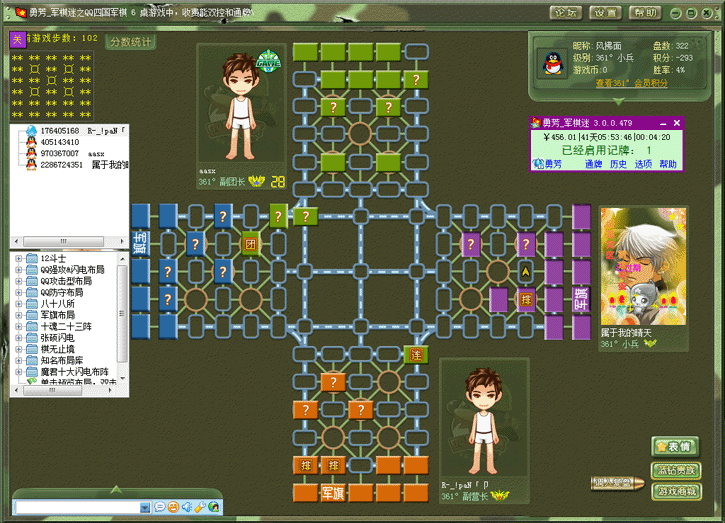The height and width of the screenshot is (523, 725).
Task: Click the orange 连 piece on board
Action: point(415,354)
